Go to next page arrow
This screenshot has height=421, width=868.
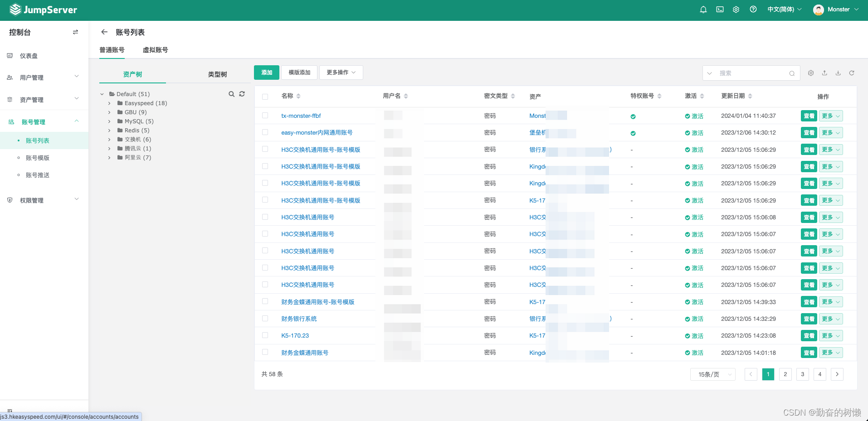click(x=837, y=374)
